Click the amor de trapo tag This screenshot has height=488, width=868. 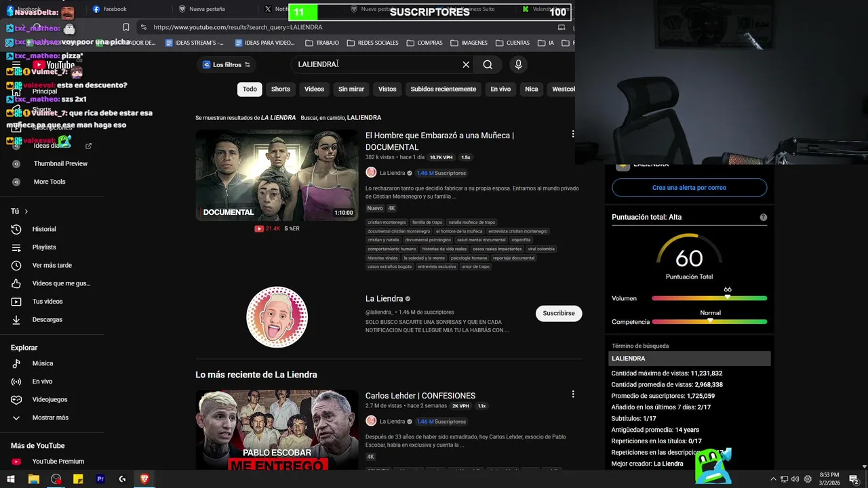475,266
